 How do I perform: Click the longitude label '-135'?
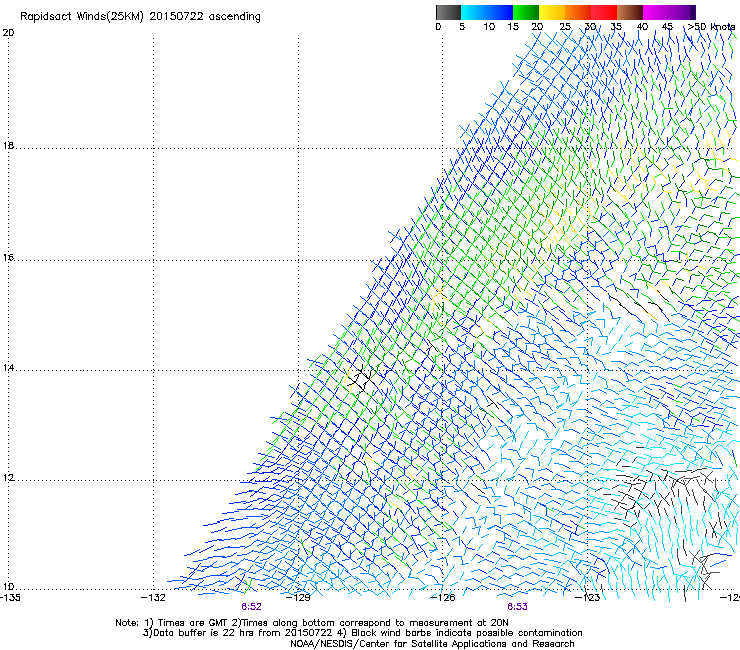pos(10,598)
